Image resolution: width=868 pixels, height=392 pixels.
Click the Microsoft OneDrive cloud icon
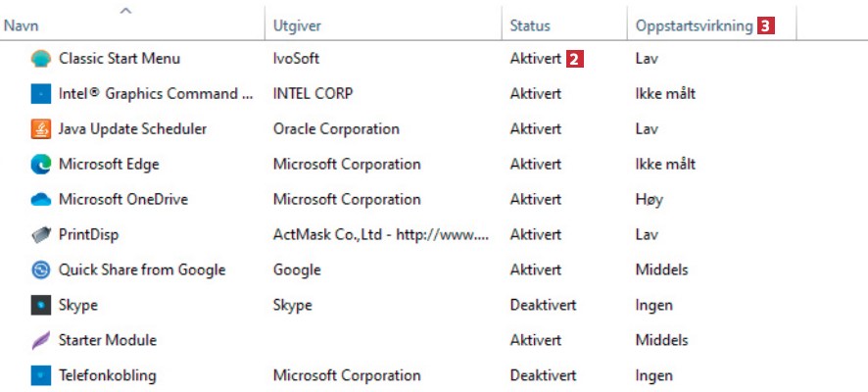[41, 200]
